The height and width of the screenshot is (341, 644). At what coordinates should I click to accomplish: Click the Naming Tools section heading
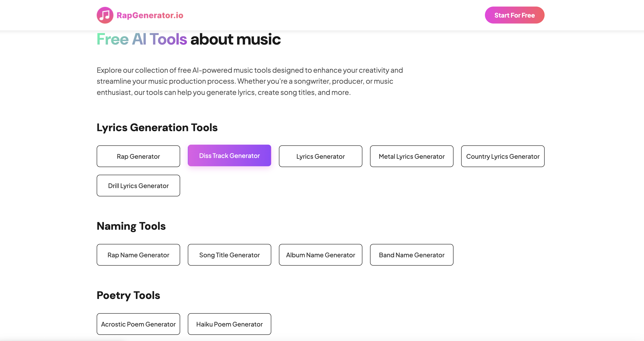(x=131, y=226)
